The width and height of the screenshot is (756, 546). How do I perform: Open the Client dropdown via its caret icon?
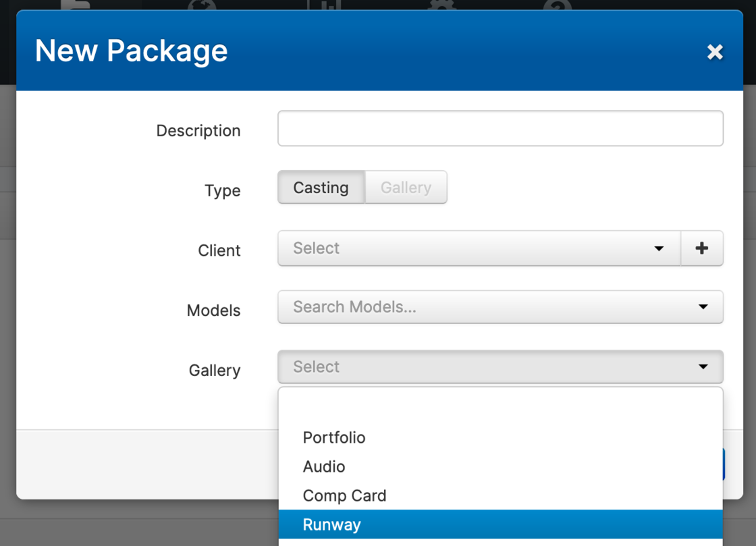coord(659,249)
